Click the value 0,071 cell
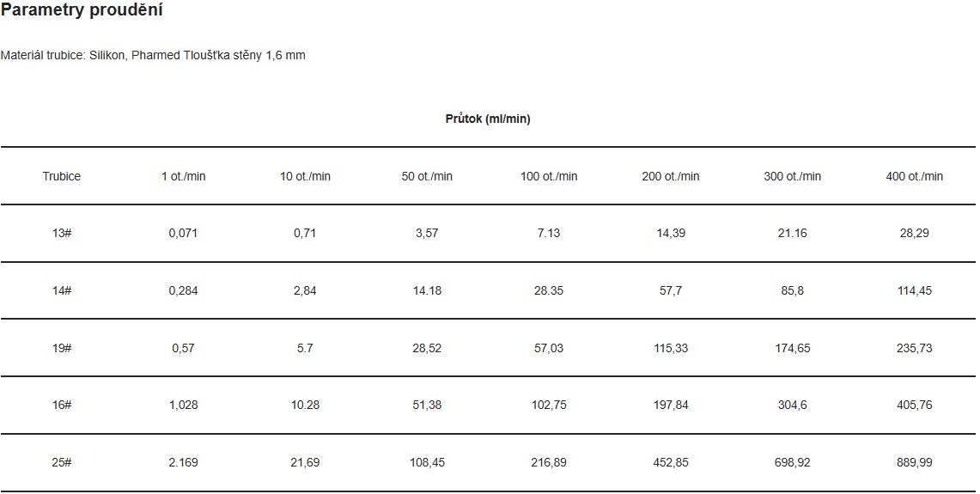 [x=183, y=233]
